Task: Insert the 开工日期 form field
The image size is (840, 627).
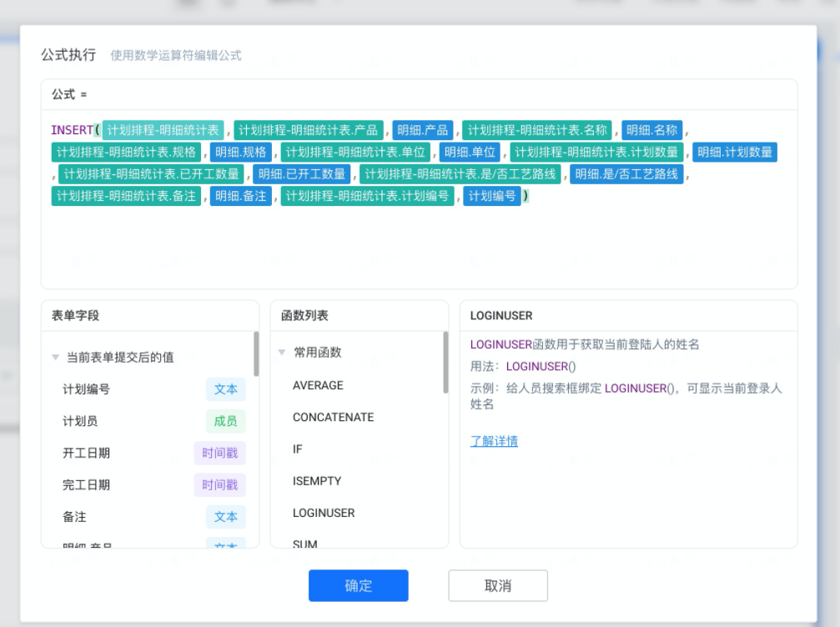Action: tap(86, 453)
